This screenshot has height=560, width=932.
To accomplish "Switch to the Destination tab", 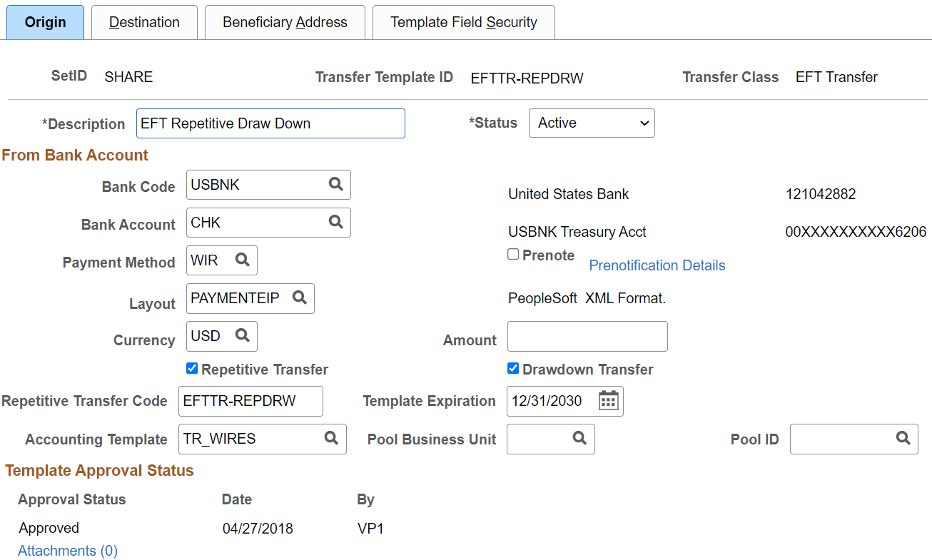I will coord(144,22).
